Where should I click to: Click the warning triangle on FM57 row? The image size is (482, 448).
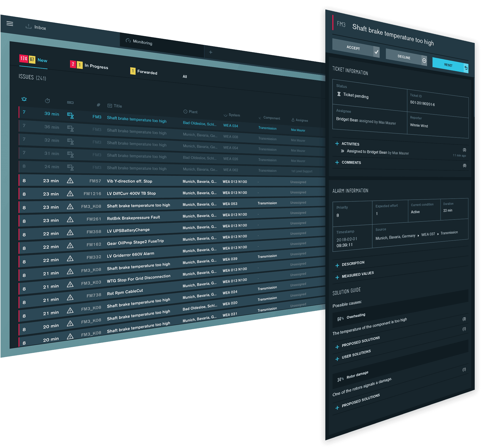tap(70, 181)
